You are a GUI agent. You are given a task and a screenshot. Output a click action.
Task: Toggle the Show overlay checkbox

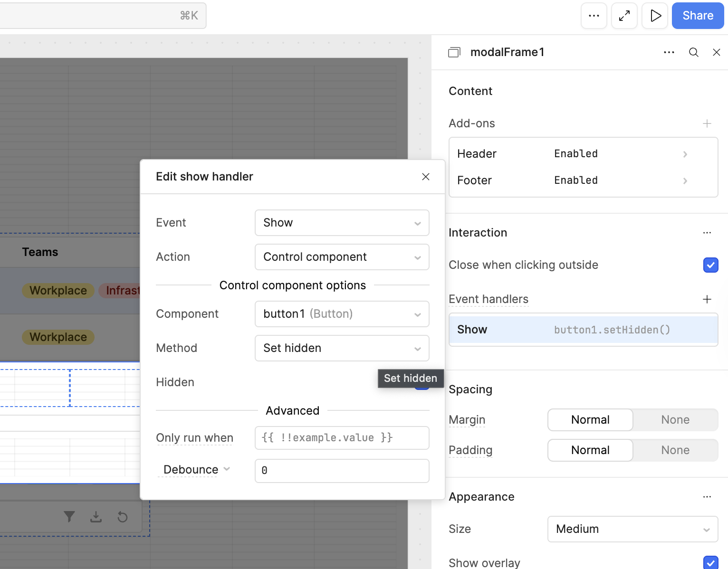(710, 563)
